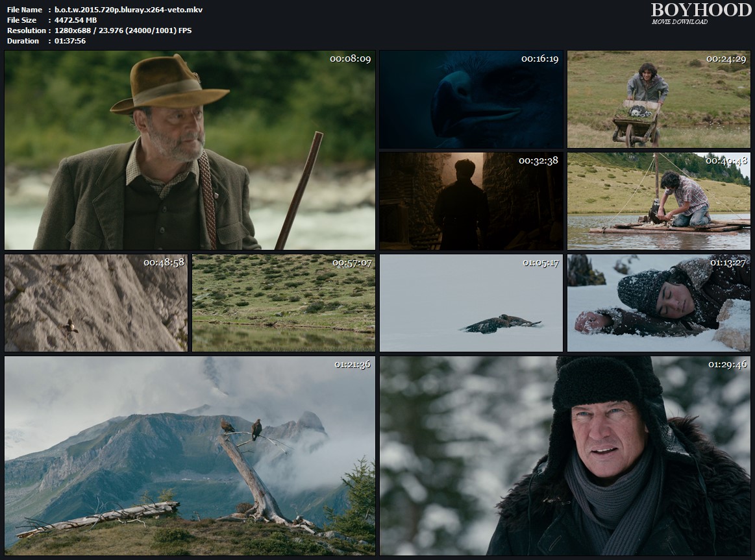Click the green meadow pond thumbnail
The height and width of the screenshot is (560, 755).
(283, 303)
